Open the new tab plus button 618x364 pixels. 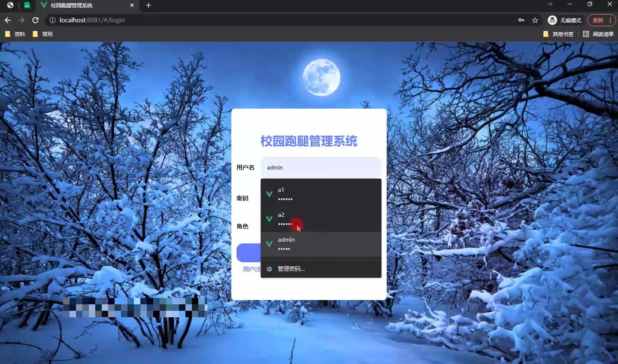148,5
